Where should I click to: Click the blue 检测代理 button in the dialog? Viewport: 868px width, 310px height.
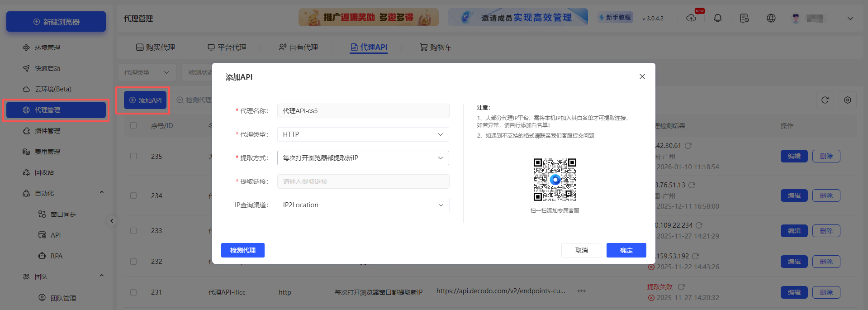click(x=243, y=250)
